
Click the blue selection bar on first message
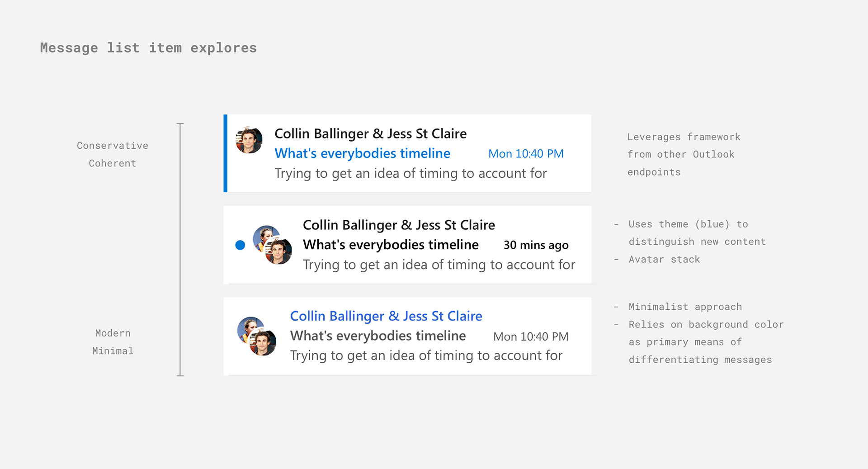[226, 153]
